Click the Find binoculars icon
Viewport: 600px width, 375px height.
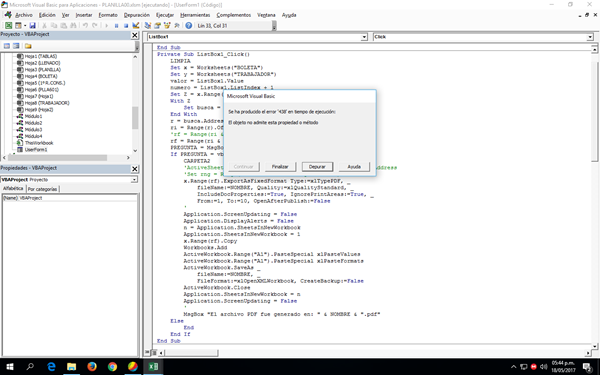tap(73, 26)
